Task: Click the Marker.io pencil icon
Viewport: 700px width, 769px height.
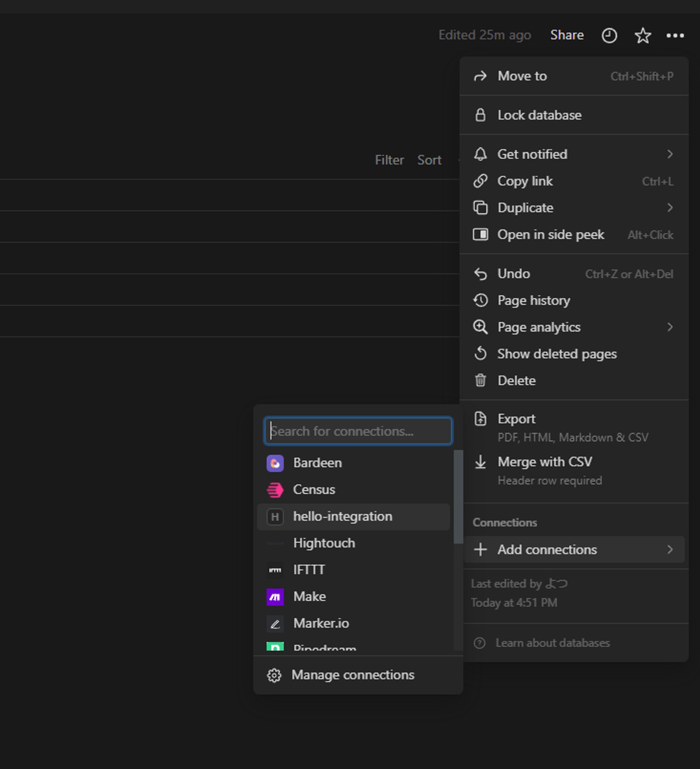Action: tap(275, 624)
